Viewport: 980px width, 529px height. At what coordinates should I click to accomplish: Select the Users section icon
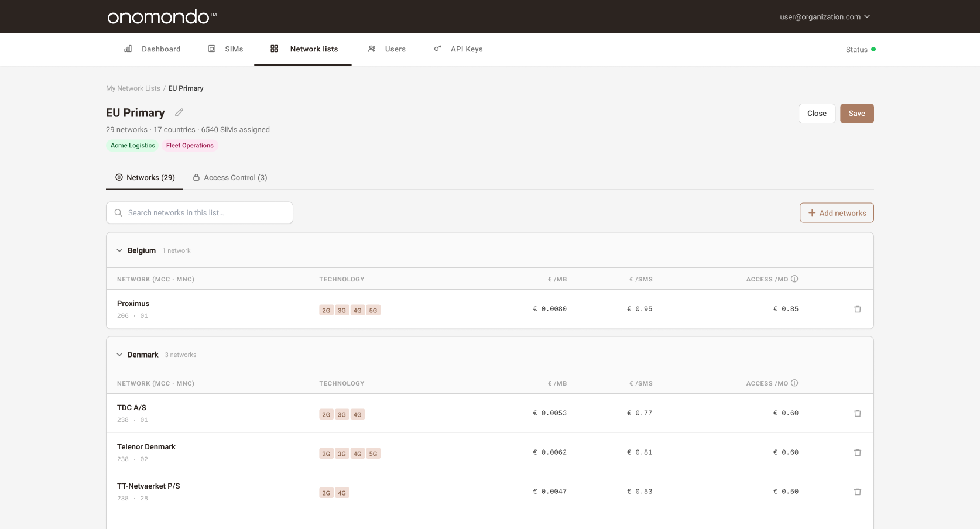(x=372, y=49)
